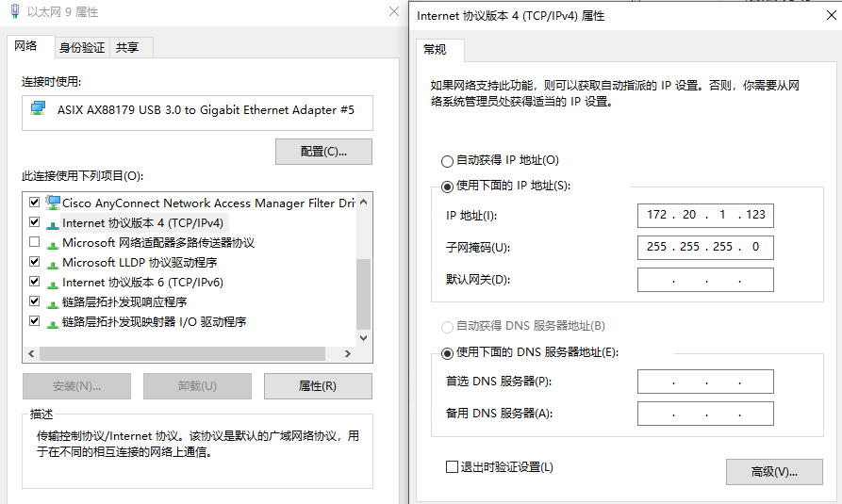This screenshot has width=842, height=504.
Task: Click the Ethernet 9 window title icon
Action: tap(15, 11)
